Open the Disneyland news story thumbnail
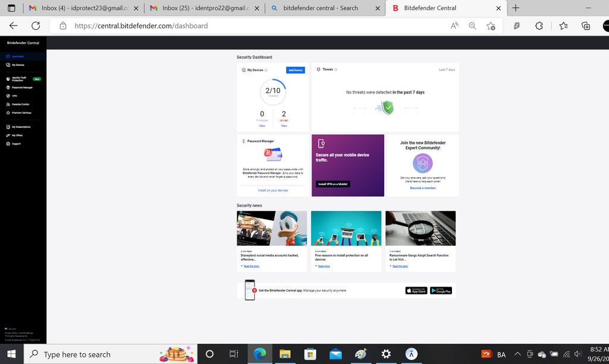Viewport: 609px width, 364px height. tap(272, 227)
